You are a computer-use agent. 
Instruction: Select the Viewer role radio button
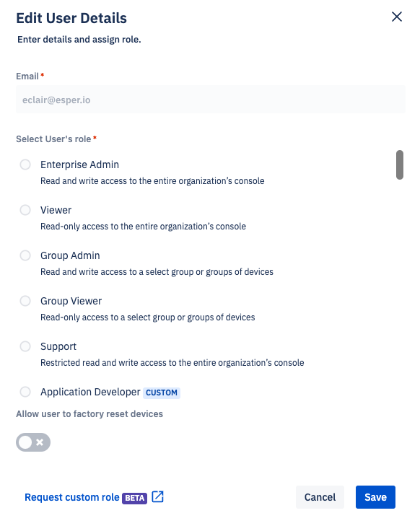[25, 210]
